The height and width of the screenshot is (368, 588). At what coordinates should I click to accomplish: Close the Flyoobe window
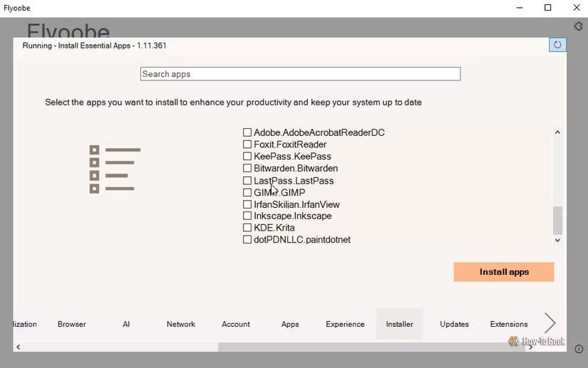(577, 8)
